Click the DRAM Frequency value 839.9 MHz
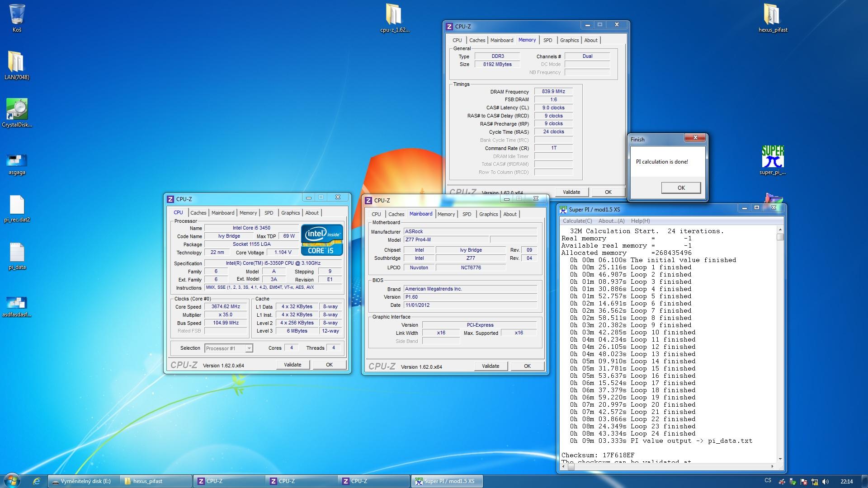The height and width of the screenshot is (488, 868). (x=553, y=91)
